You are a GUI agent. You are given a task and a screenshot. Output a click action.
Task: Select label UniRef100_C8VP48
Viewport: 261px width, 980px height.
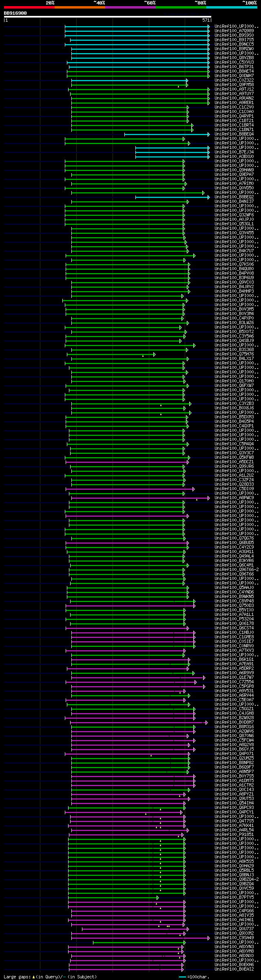point(234,601)
